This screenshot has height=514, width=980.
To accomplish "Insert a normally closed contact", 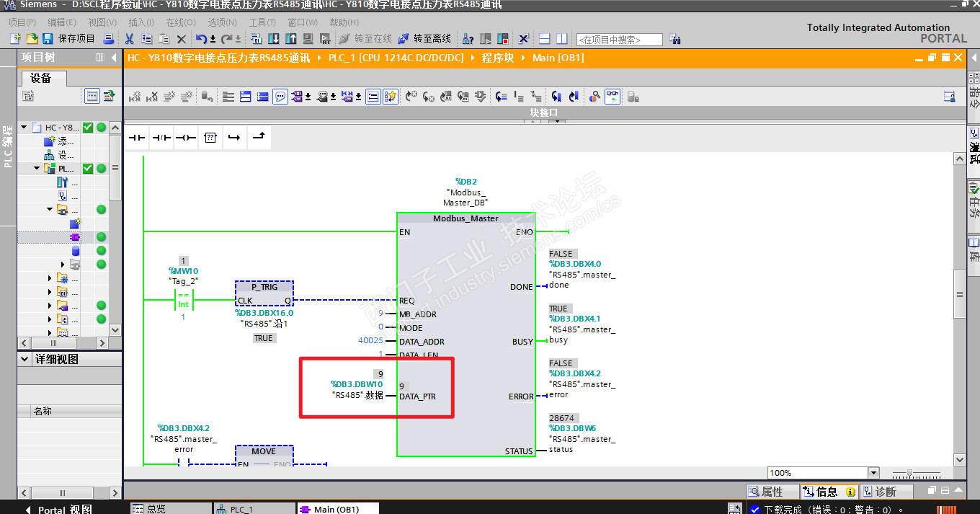I will point(161,138).
